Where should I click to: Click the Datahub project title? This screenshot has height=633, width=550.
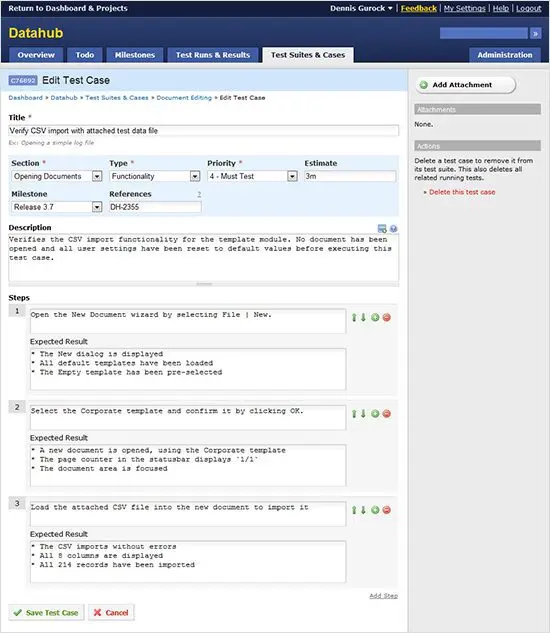pos(36,33)
